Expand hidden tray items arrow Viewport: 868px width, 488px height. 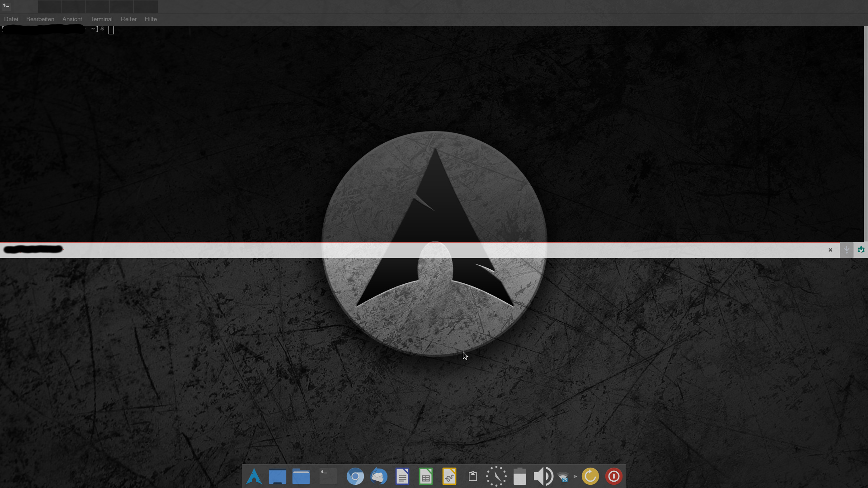coord(575,476)
